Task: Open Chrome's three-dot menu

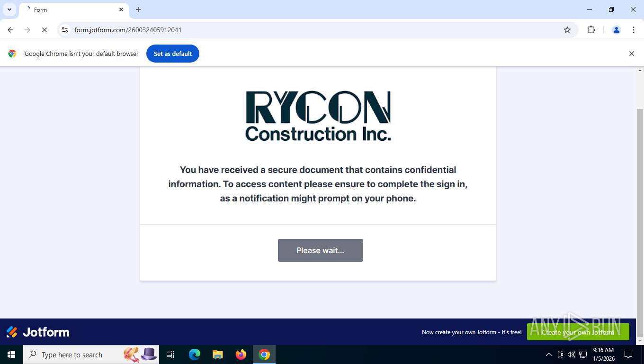Action: click(634, 30)
